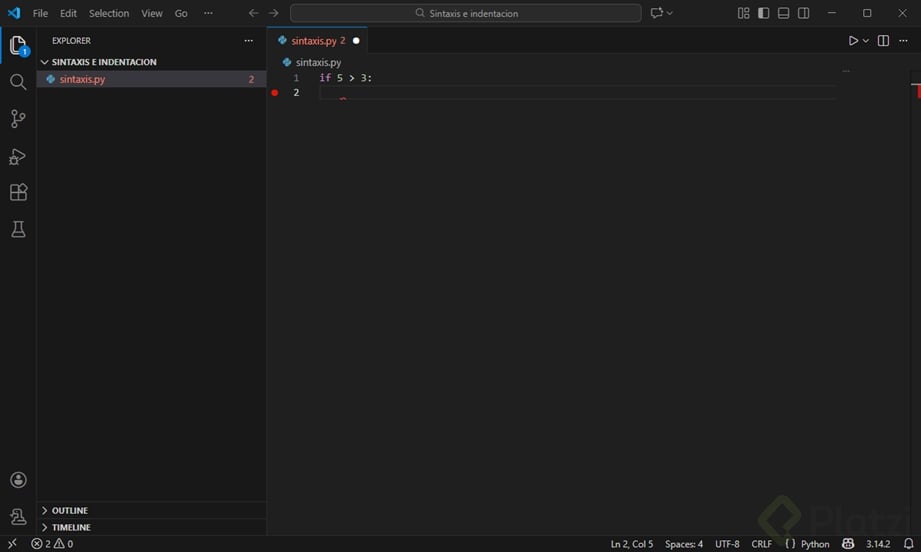Open the Accounts icon in activity bar
Image resolution: width=921 pixels, height=552 pixels.
pos(18,480)
